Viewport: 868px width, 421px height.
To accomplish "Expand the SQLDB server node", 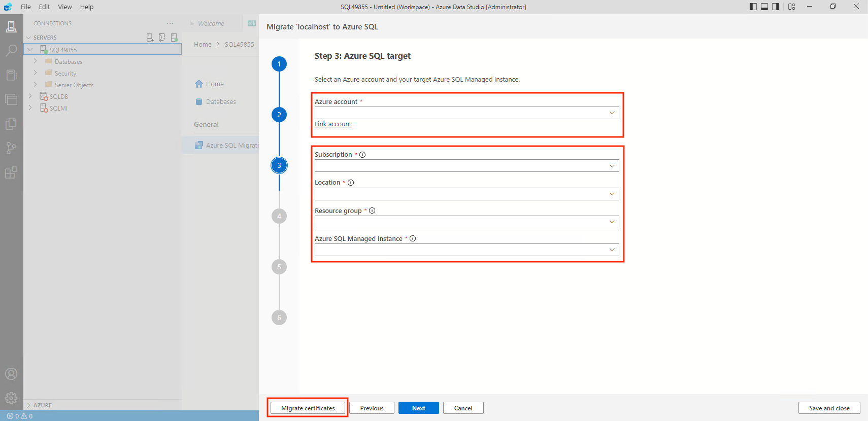I will tap(30, 96).
